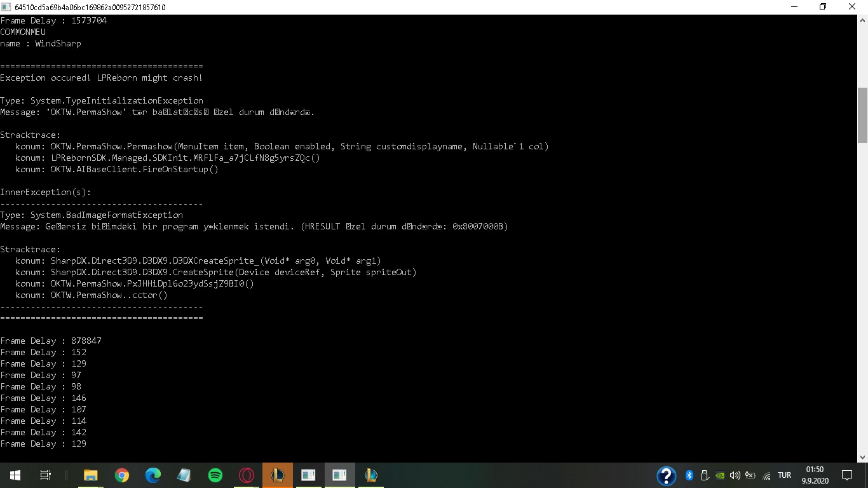
Task: Open the NVIDIA settings tray icon
Action: [x=720, y=475]
